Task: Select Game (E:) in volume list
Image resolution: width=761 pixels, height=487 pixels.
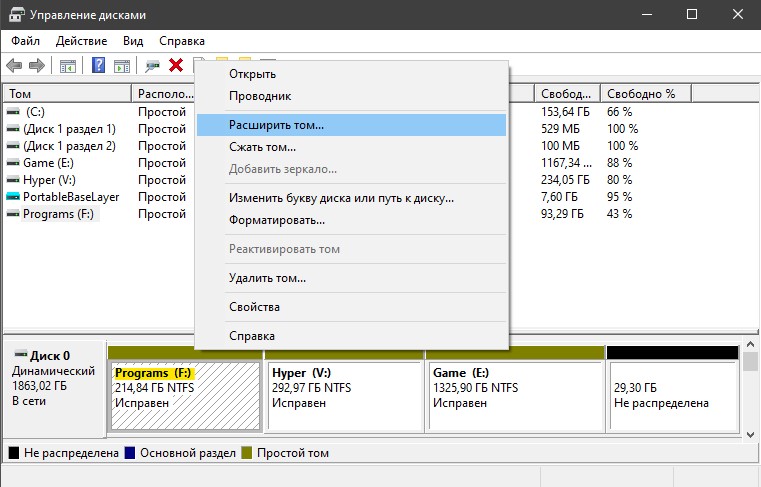Action: click(48, 163)
